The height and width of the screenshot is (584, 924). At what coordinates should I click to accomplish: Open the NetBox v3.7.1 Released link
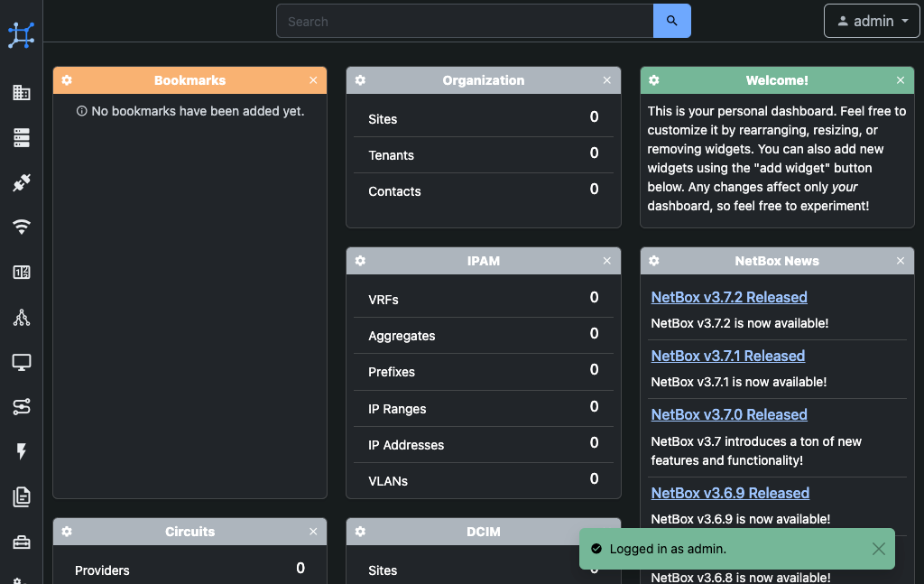728,356
